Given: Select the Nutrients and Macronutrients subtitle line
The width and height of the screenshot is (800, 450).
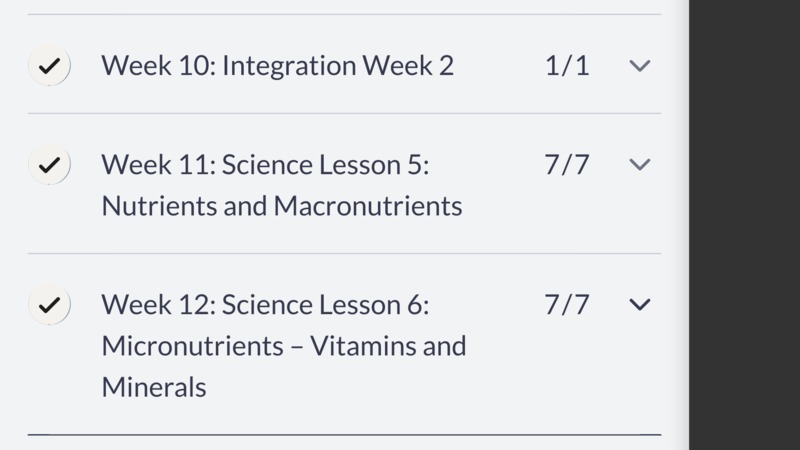Looking at the screenshot, I should tap(282, 206).
